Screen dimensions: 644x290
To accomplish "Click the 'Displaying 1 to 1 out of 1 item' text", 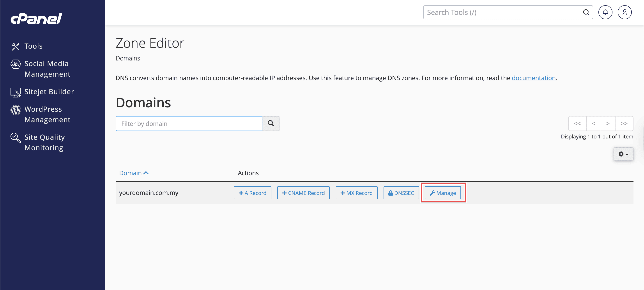I will [597, 136].
